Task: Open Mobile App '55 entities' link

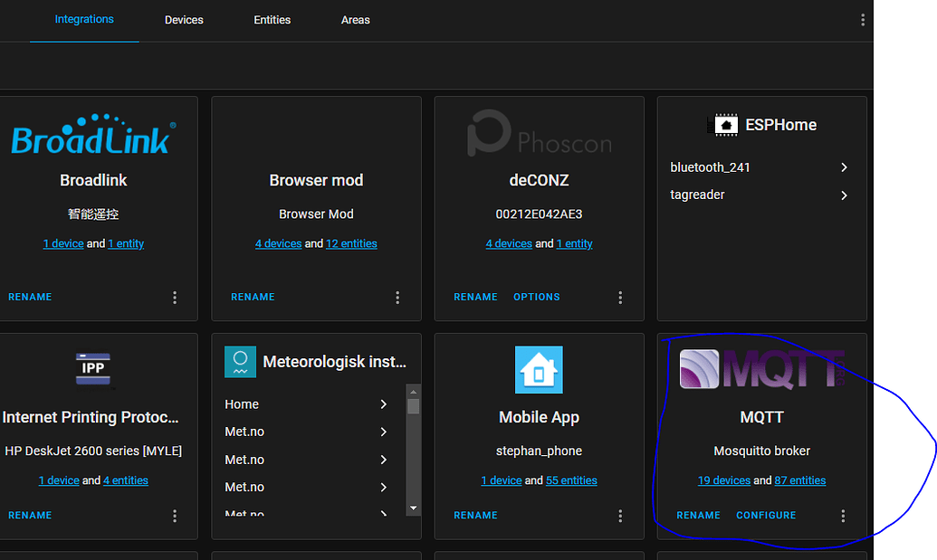Action: 571,480
